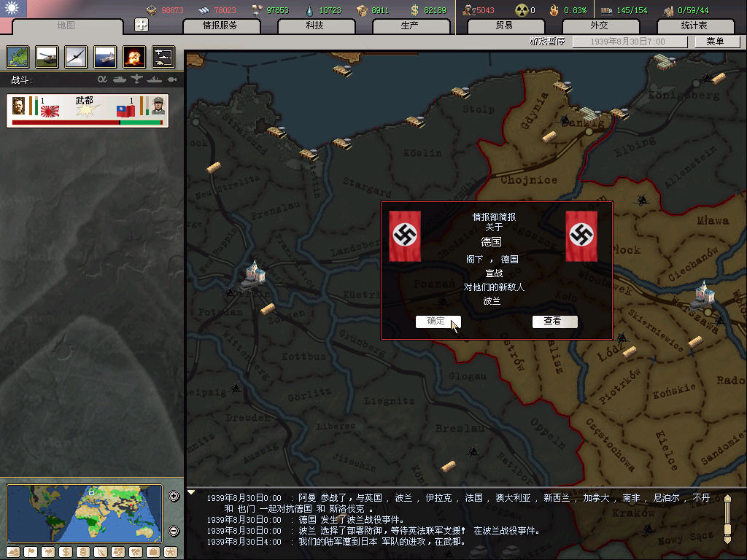Open the 科技 tab
This screenshot has width=747, height=560.
tap(316, 26)
